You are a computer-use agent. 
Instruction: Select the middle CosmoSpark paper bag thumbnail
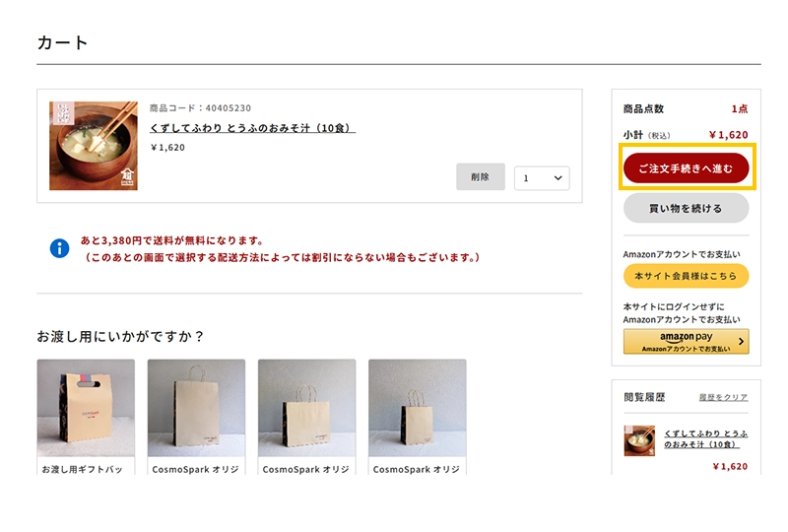(x=307, y=408)
